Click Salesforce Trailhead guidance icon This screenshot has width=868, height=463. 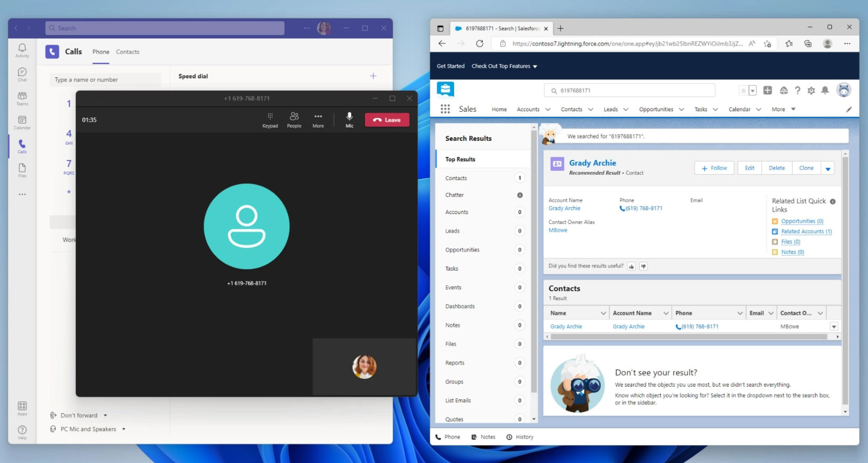pos(784,91)
